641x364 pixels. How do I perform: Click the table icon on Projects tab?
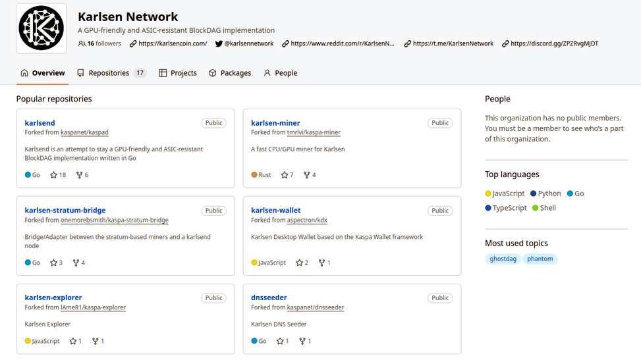pyautogui.click(x=163, y=73)
